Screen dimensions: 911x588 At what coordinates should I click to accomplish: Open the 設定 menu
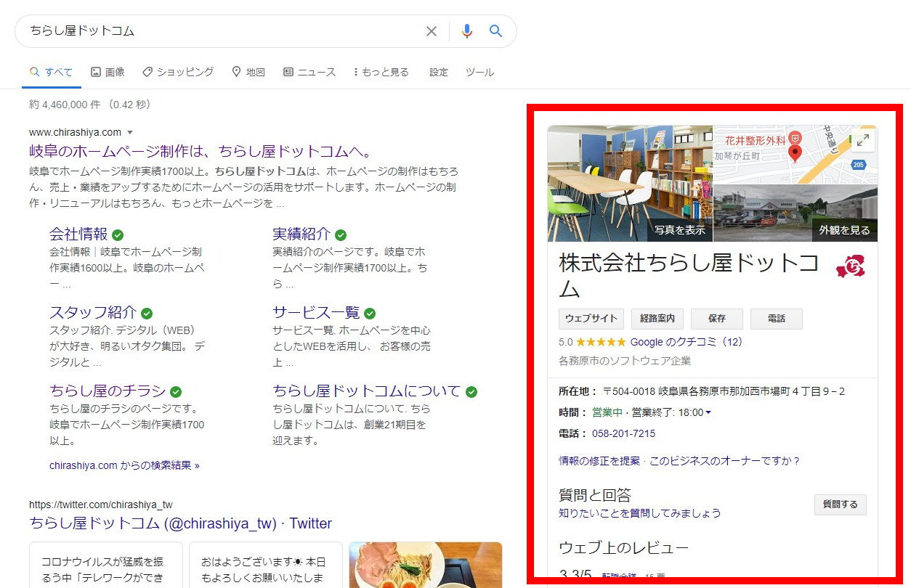[439, 72]
